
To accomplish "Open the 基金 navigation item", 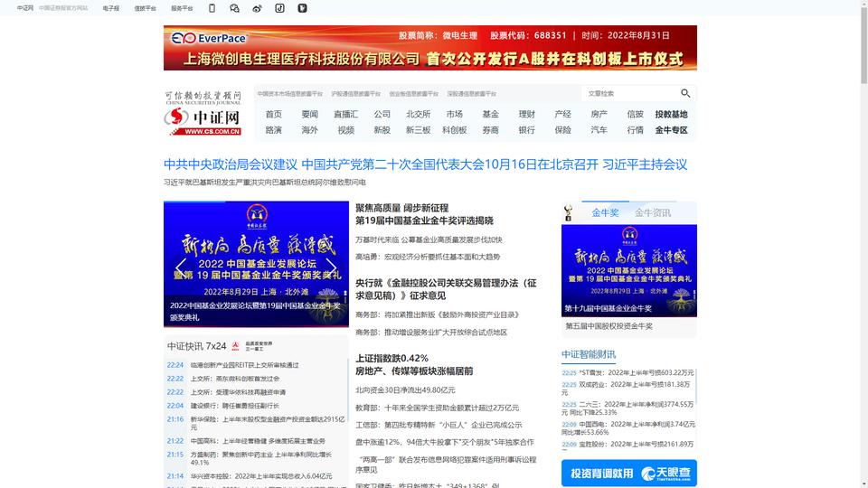I will coord(490,114).
